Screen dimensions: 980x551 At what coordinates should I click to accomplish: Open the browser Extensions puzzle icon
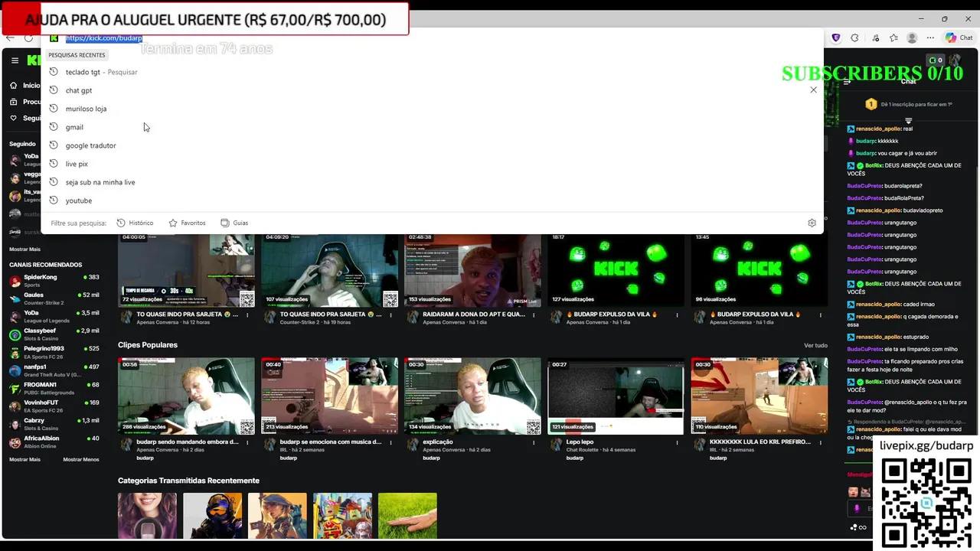854,38
